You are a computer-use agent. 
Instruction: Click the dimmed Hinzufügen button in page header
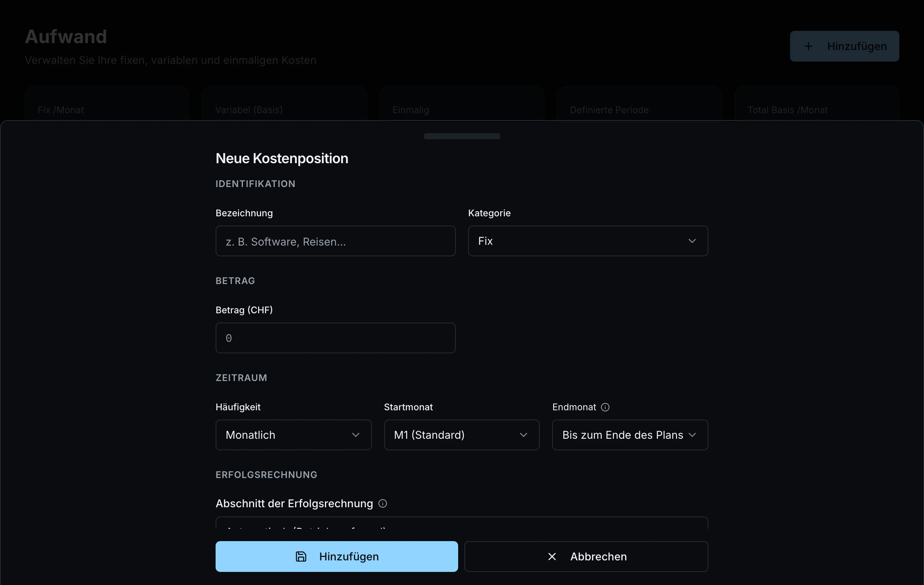click(x=844, y=46)
